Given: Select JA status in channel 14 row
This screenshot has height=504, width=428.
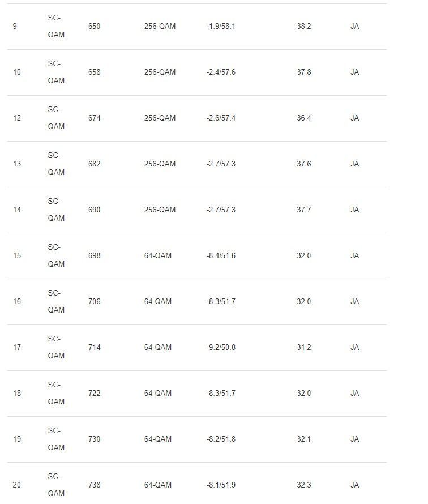Looking at the screenshot, I should click(354, 210).
